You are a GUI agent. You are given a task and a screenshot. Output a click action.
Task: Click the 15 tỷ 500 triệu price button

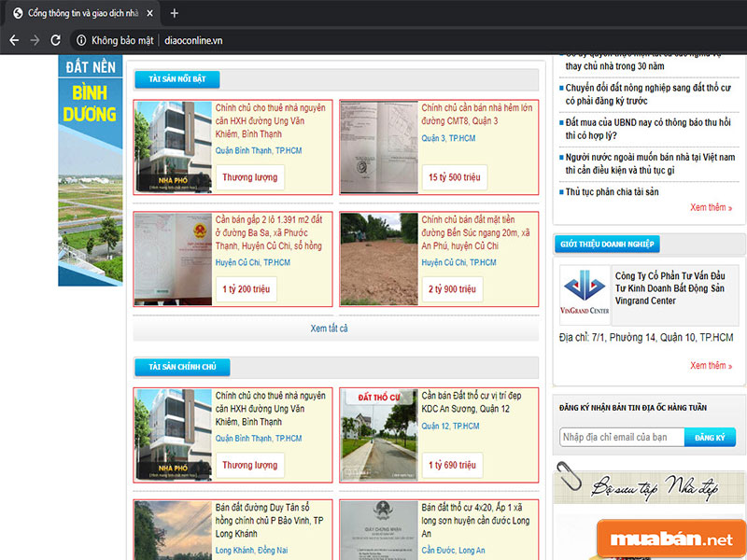coord(455,177)
